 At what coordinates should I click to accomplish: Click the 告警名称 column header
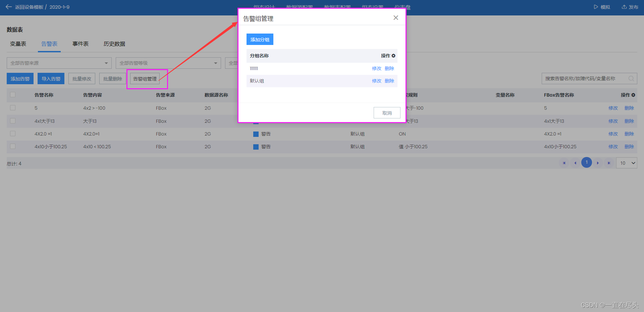44,95
